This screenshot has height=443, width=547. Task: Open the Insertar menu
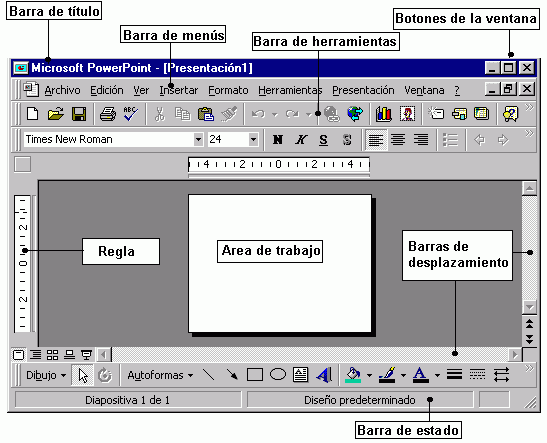pyautogui.click(x=179, y=90)
